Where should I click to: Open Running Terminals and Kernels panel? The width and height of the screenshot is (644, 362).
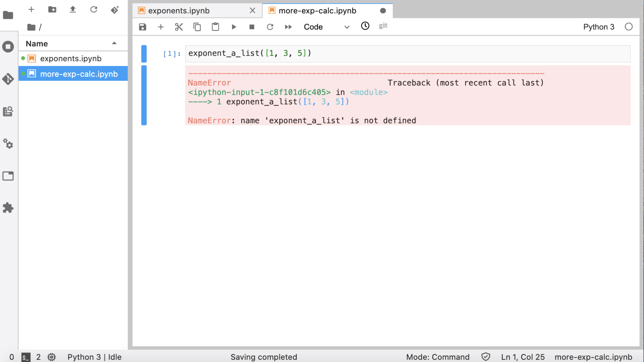coord(8,47)
